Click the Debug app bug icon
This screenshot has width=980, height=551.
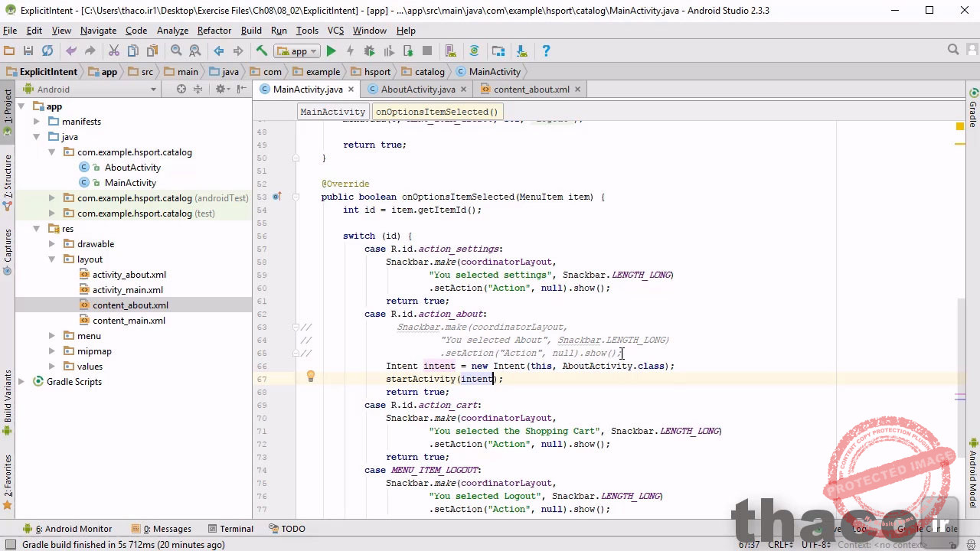369,51
